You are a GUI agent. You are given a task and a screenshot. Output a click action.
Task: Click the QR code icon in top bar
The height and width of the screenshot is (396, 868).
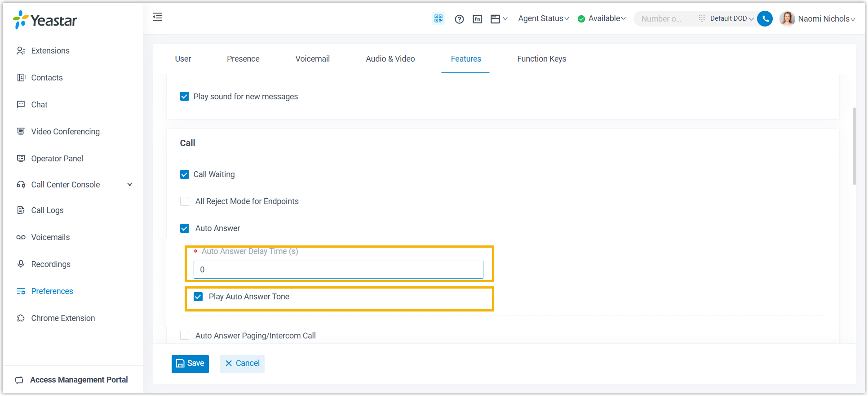(x=438, y=18)
